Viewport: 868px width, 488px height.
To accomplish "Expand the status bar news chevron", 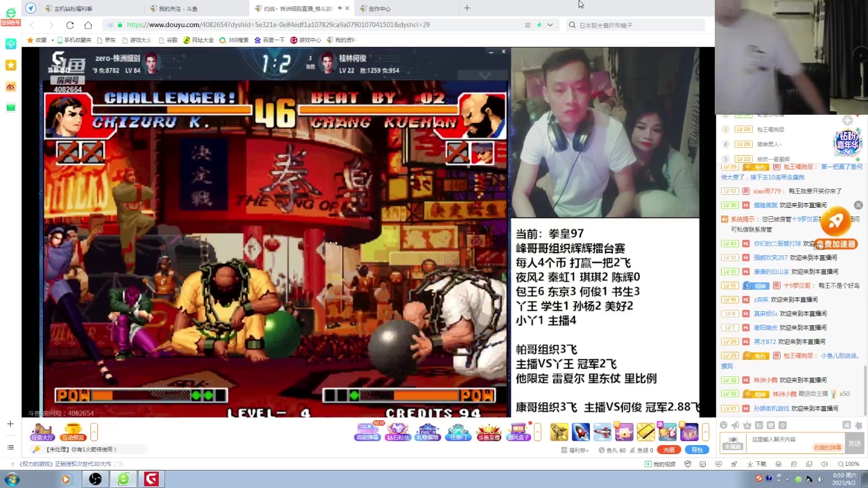I will click(x=12, y=464).
